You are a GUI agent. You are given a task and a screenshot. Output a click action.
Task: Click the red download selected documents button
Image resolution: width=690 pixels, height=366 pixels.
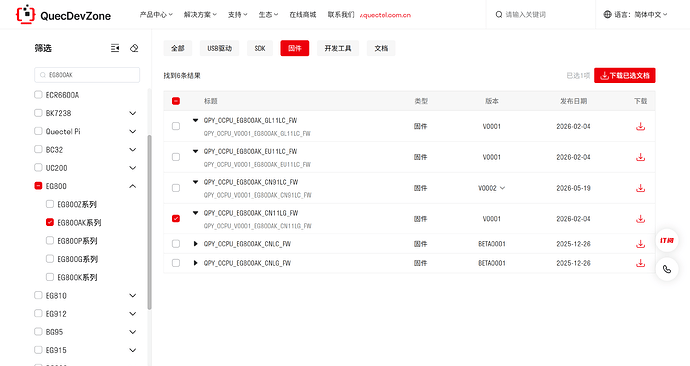point(624,75)
